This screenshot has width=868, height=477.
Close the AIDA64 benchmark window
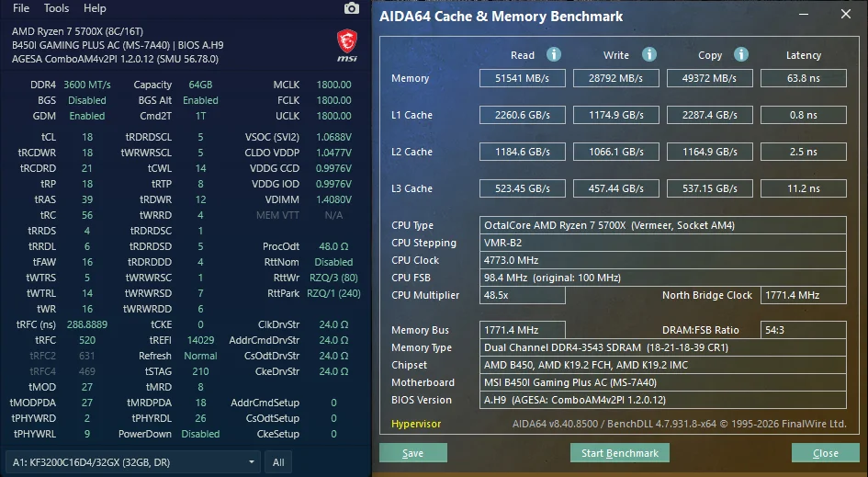[x=846, y=15]
